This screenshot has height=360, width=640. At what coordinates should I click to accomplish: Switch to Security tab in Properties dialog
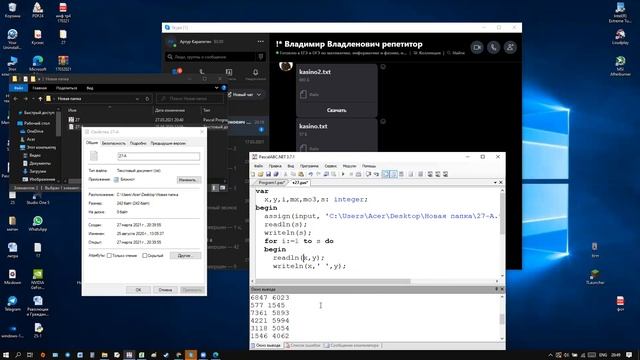coord(113,143)
